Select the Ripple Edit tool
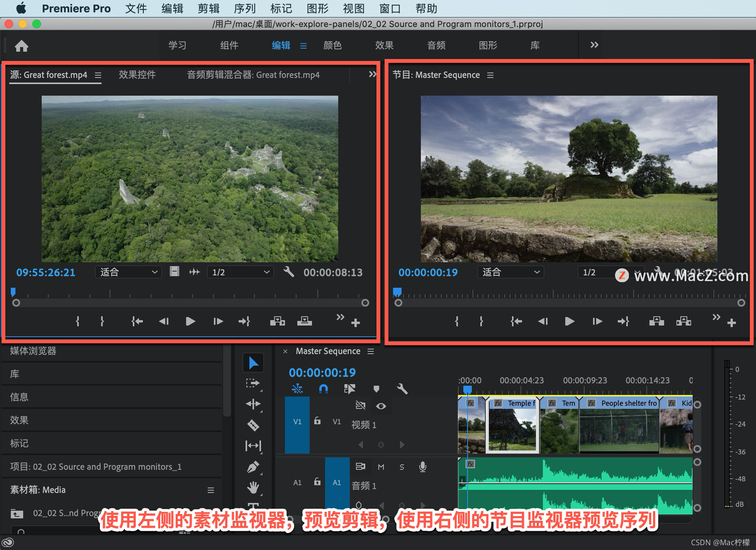Viewport: 756px width, 550px height. pos(253,404)
